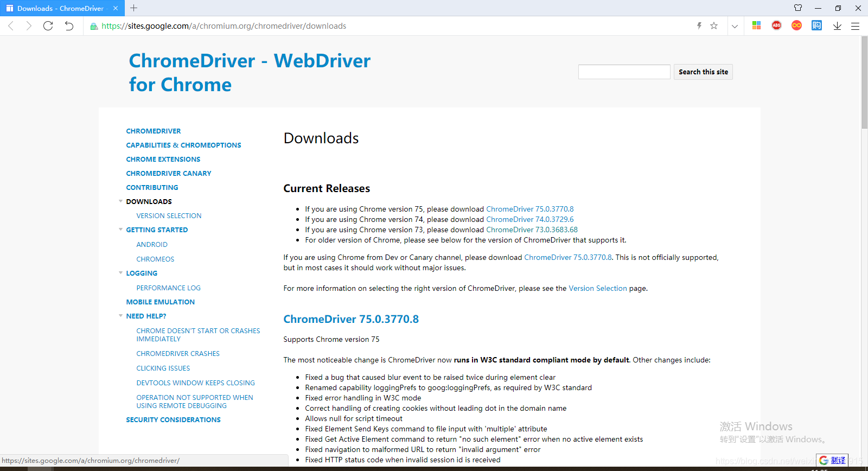The image size is (868, 471).
Task: Open the Version Selection page link
Action: point(597,288)
